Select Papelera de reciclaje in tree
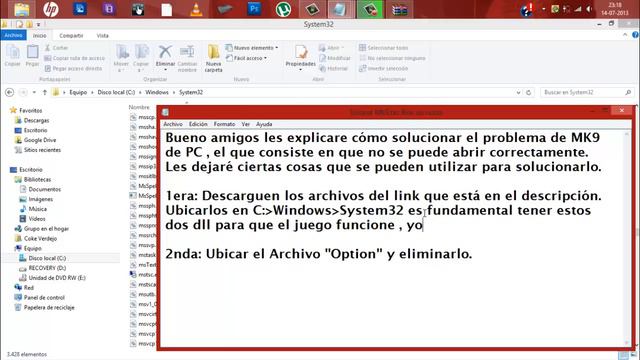 click(x=49, y=307)
